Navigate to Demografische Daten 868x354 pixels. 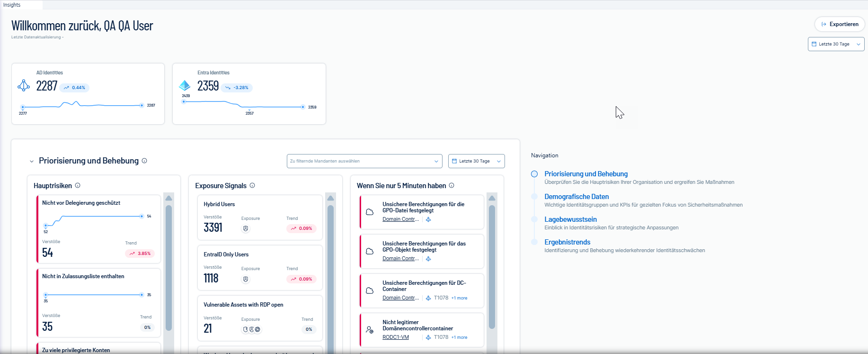576,197
